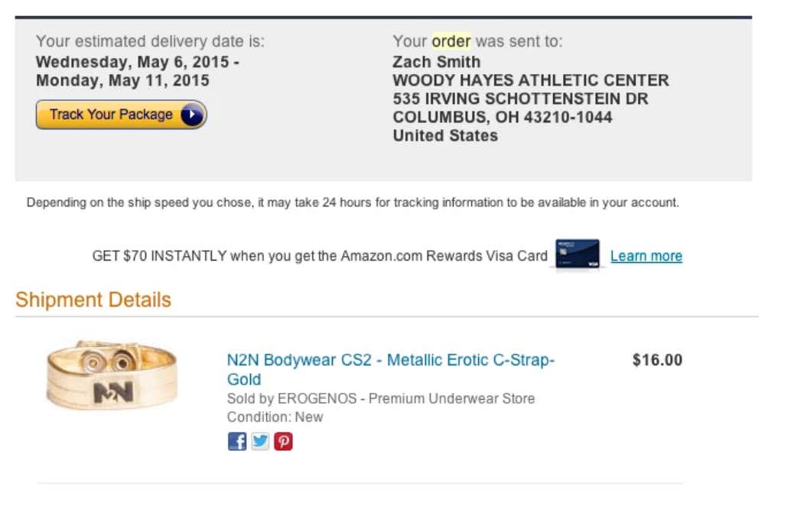Click the Amazon Rewards Visa Card image
The height and width of the screenshot is (532, 794).
[x=578, y=255]
